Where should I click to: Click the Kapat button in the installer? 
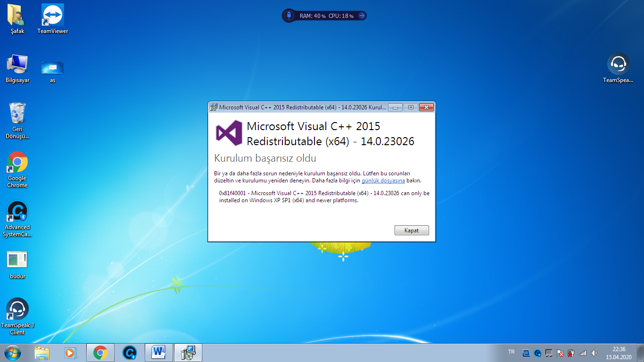pos(412,230)
